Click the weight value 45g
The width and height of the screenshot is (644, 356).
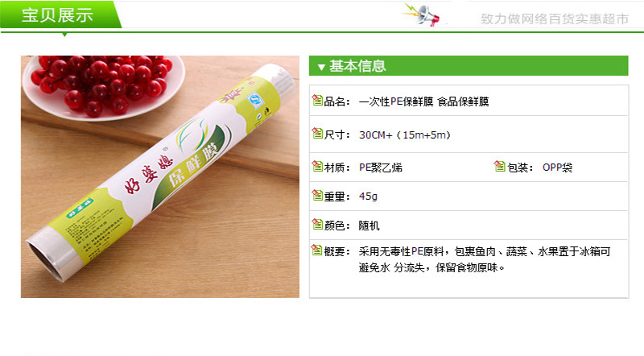point(368,197)
